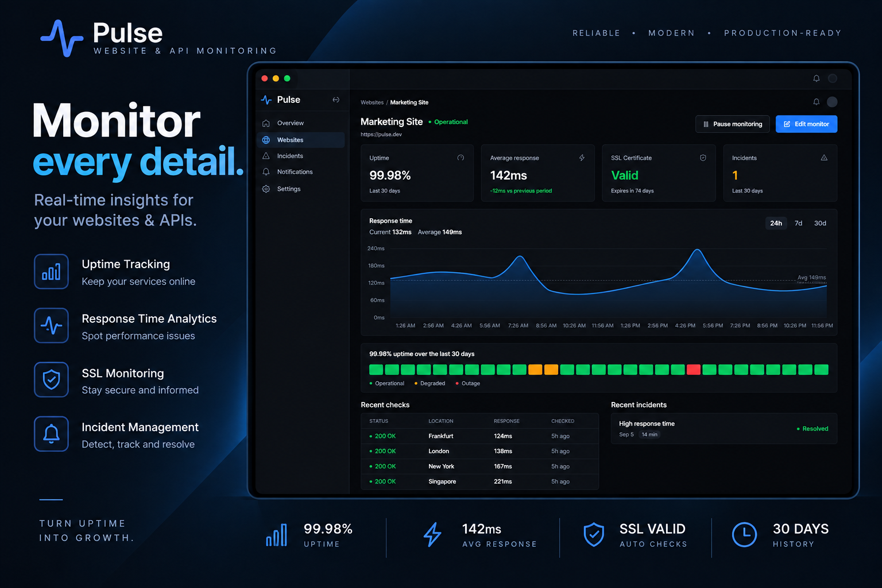Click the London check row
This screenshot has height=588, width=882.
point(479,451)
